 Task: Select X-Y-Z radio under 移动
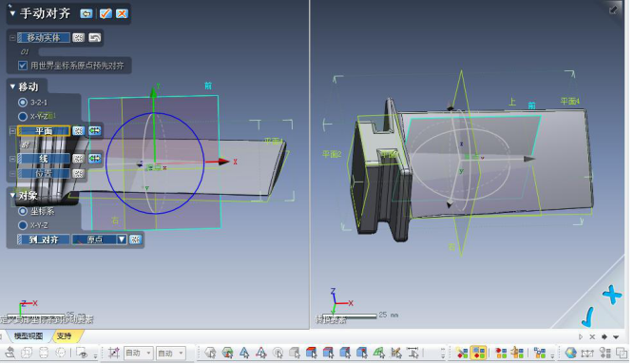coord(23,117)
